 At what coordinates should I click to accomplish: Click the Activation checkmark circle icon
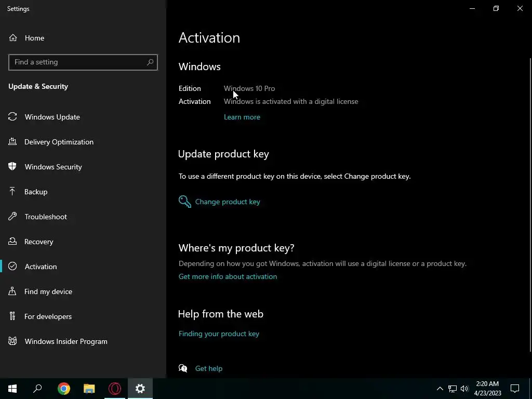pos(12,267)
